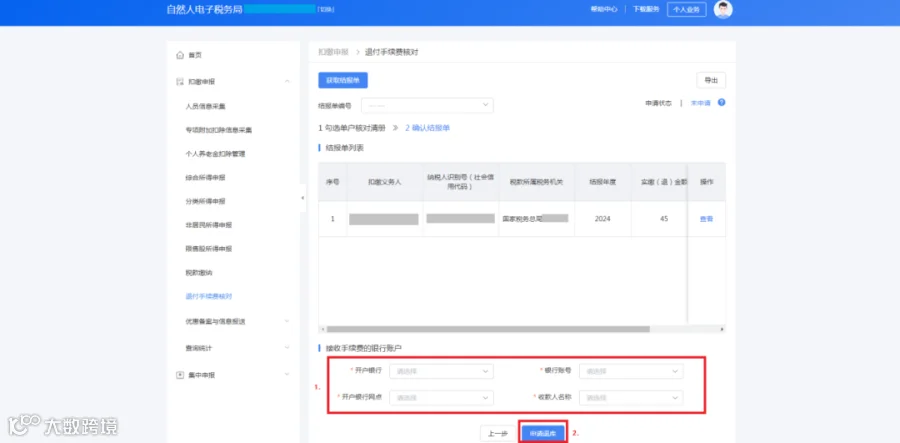The height and width of the screenshot is (443, 900).
Task: Click the 扣缴义务人 column header
Action: click(385, 182)
